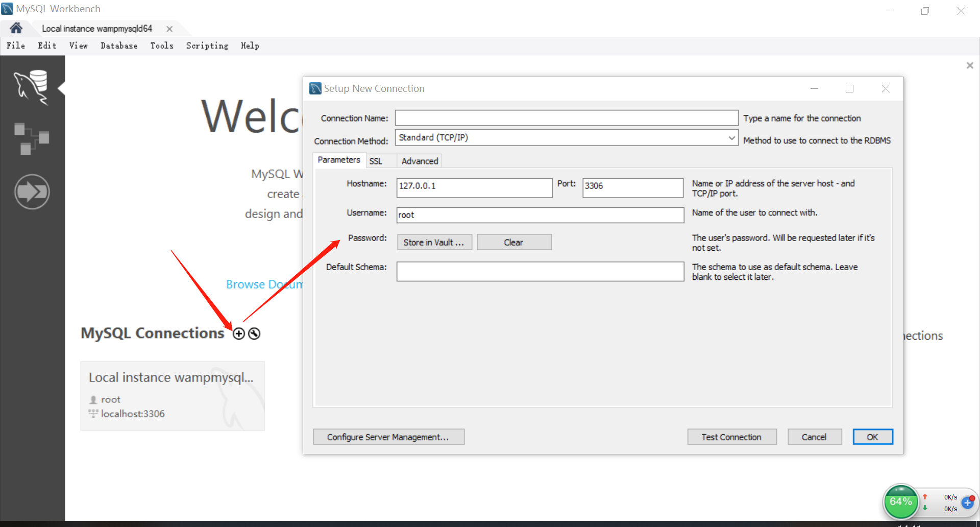Open the Database menu
The height and width of the screenshot is (527, 980).
[119, 45]
